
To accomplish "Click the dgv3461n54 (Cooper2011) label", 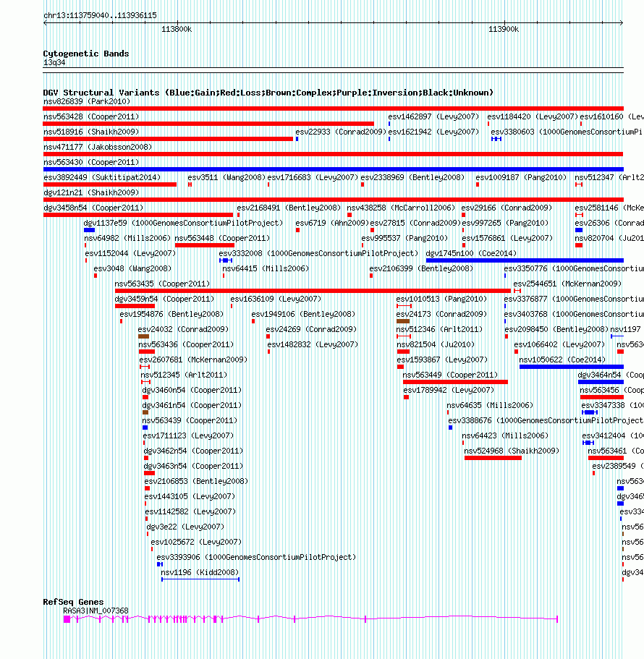I will point(192,405).
